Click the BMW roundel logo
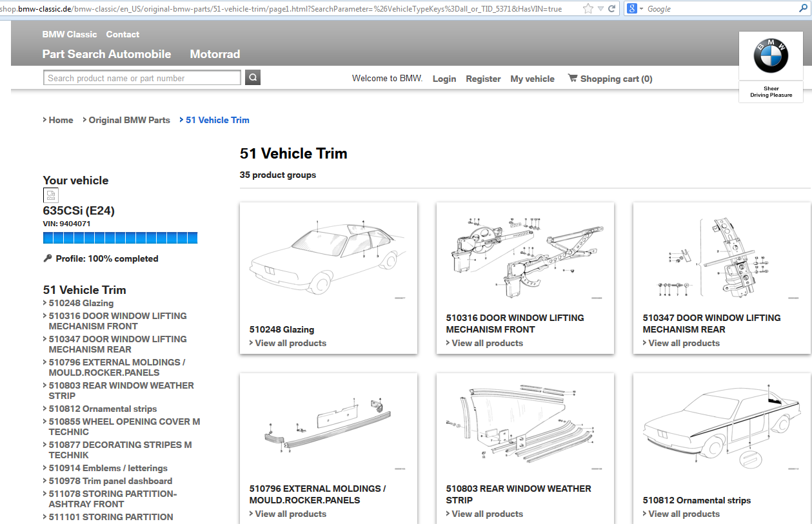 coord(771,56)
